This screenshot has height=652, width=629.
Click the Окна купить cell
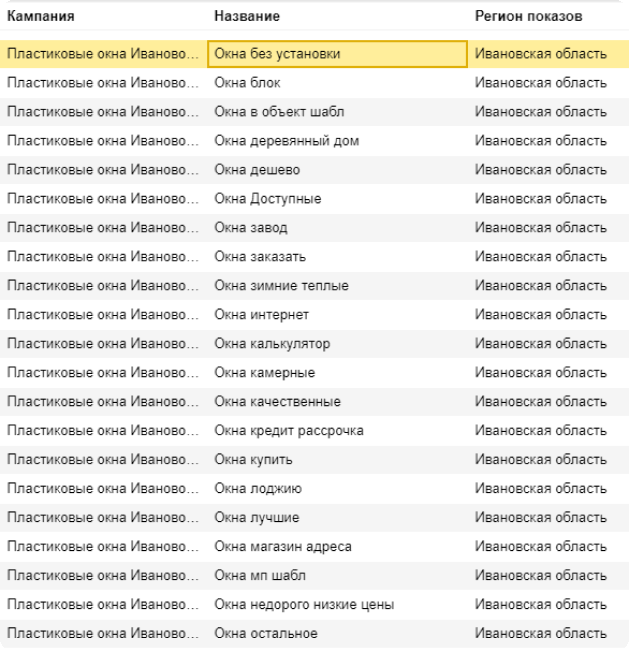(254, 460)
